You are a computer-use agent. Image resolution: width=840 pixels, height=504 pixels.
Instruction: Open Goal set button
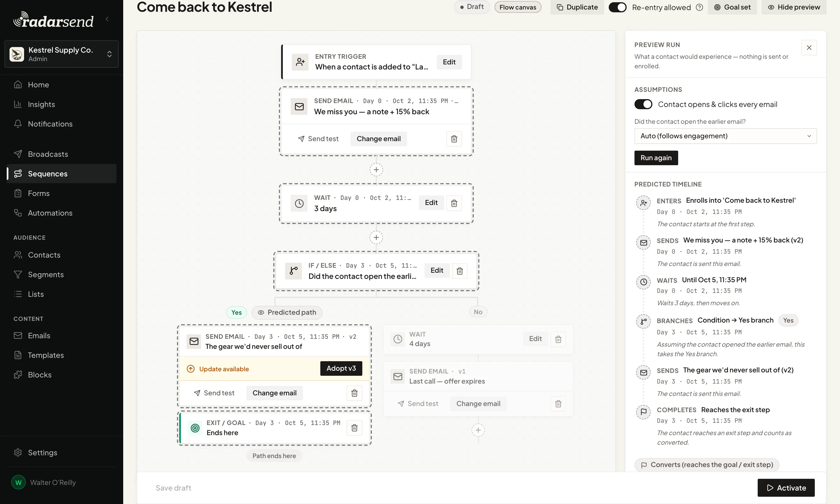pyautogui.click(x=732, y=7)
